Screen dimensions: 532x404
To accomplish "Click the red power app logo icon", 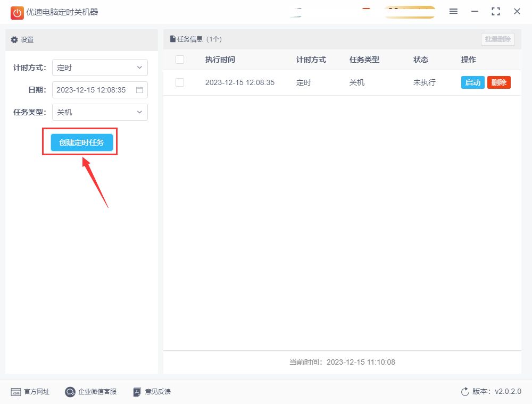I will [17, 13].
